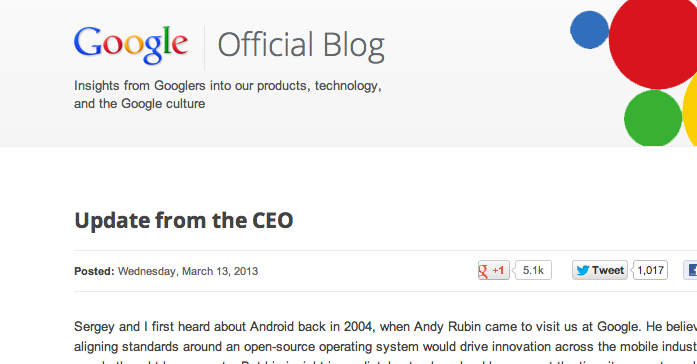The image size is (697, 364).
Task: Click the 'Posted:' label
Action: [94, 271]
